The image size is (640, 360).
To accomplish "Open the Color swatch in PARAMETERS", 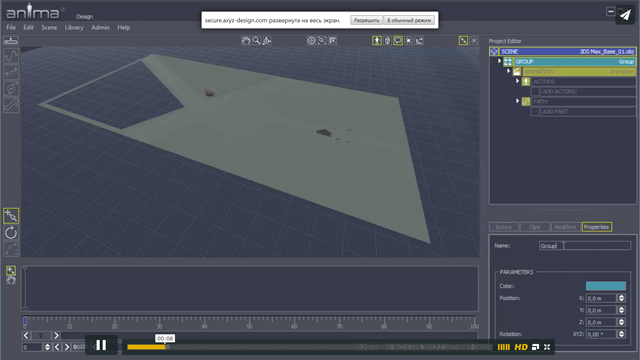I will click(606, 286).
